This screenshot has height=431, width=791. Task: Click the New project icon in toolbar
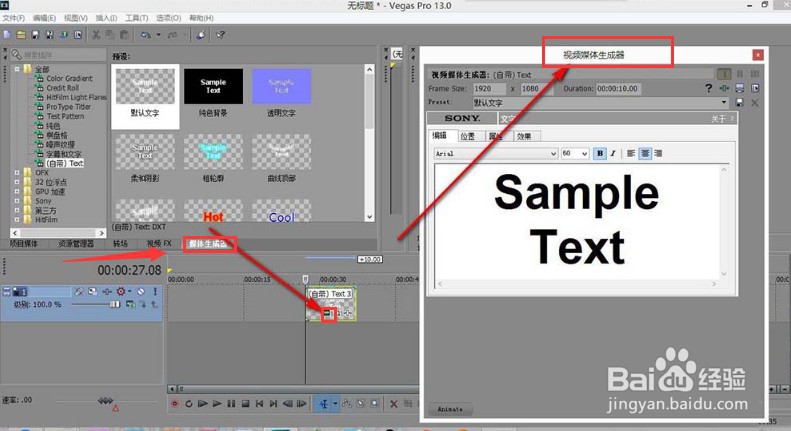[7, 35]
